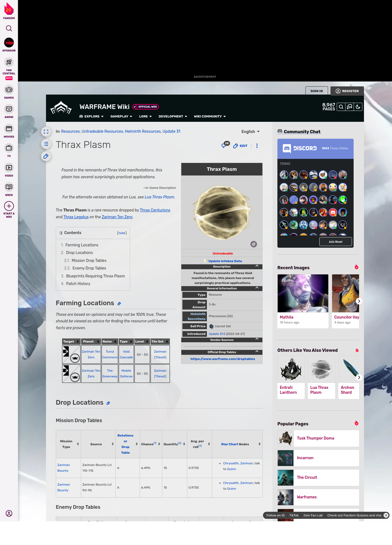Open the Update 31.5 introduced link
This screenshot has width=392, height=545.
click(217, 334)
